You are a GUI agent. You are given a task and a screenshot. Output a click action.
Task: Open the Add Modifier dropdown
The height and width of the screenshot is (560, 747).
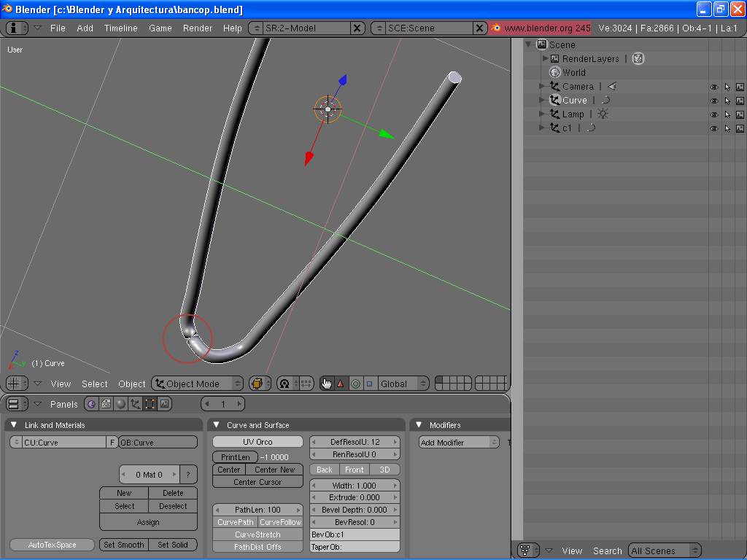[x=460, y=443]
